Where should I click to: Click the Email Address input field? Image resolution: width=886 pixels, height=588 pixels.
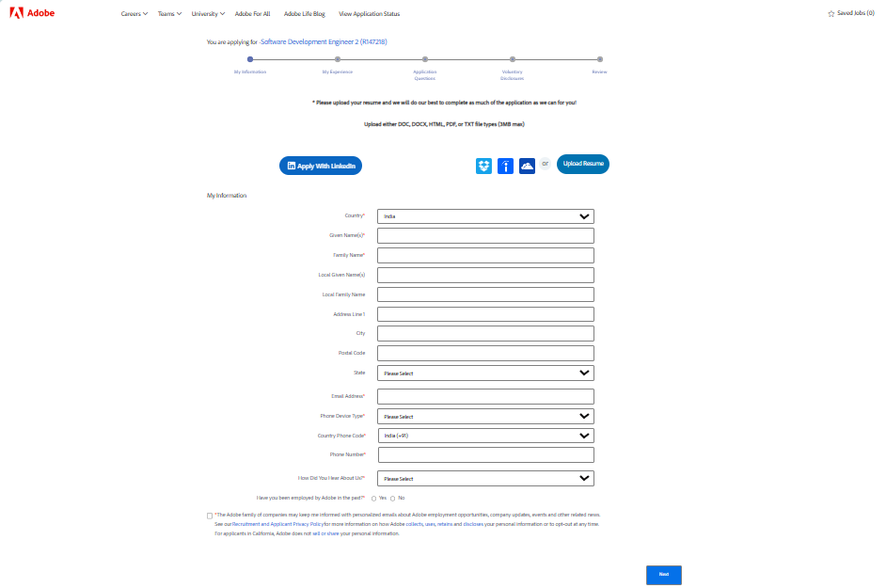point(485,396)
